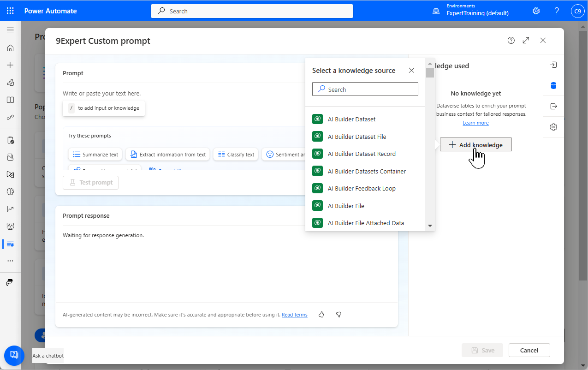Open the knowledge database icon in side rail

coord(553,86)
